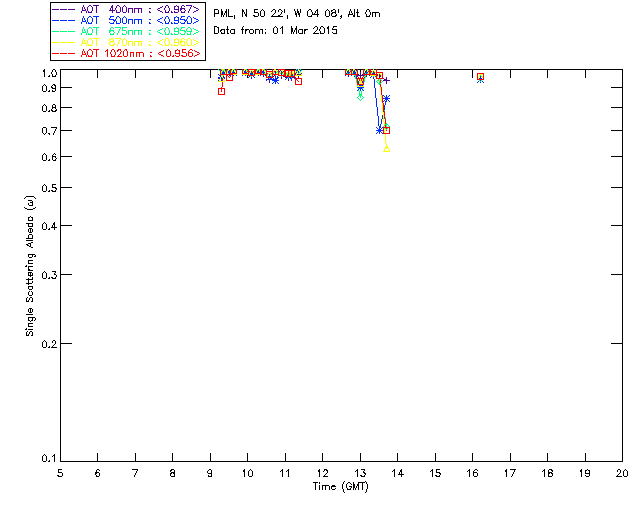This screenshot has height=512, width=640.
Task: Click the x-axis tick label 11
Action: [x=285, y=473]
